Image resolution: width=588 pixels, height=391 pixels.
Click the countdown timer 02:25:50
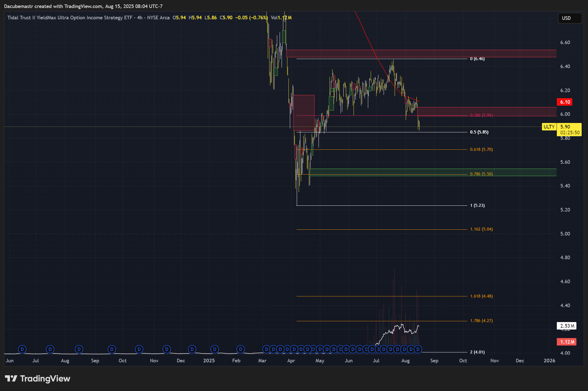point(570,133)
